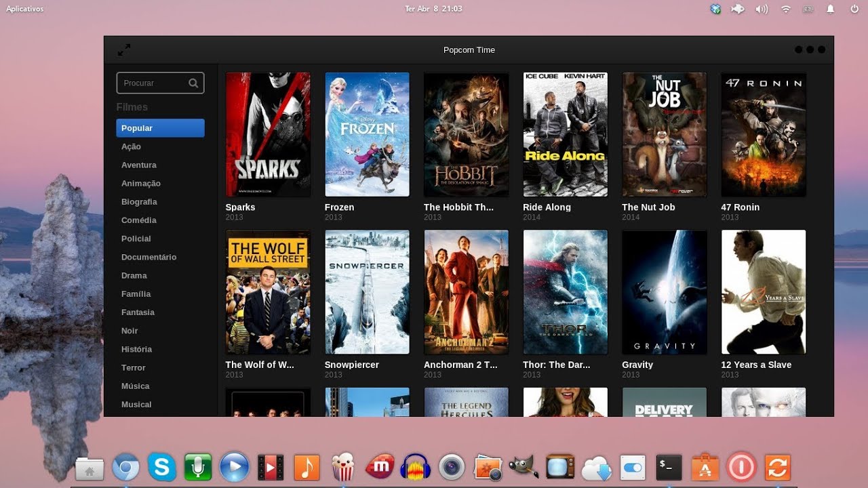The height and width of the screenshot is (488, 868).
Task: Open the Música genre
Action: 135,386
